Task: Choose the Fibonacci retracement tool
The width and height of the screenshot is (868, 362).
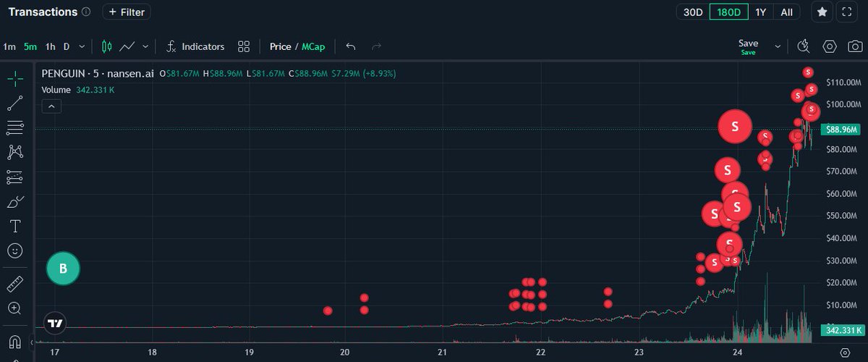Action: click(14, 128)
